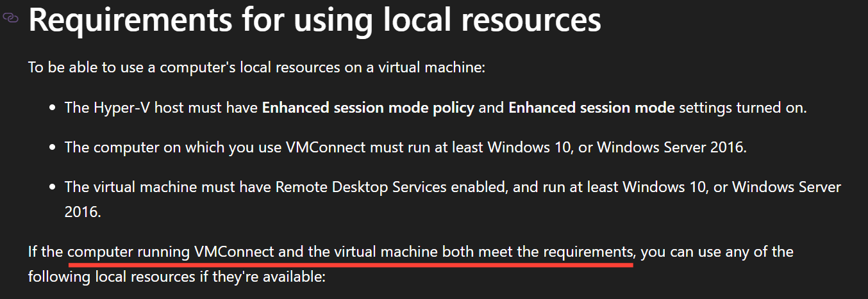Click the "Requirements for using local resources" heading
Screen dimensions: 868x299
pyautogui.click(x=314, y=20)
